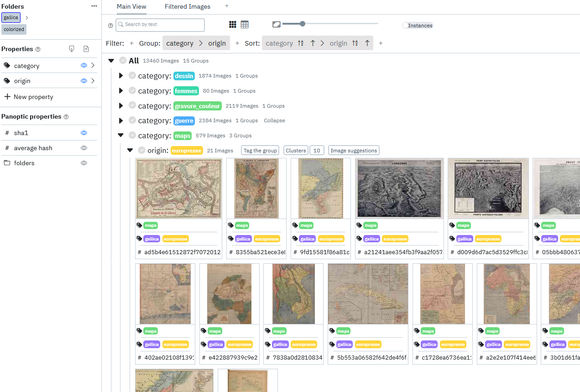This screenshot has height=392, width=580.
Task: Expand the category guerre group
Action: pos(121,120)
